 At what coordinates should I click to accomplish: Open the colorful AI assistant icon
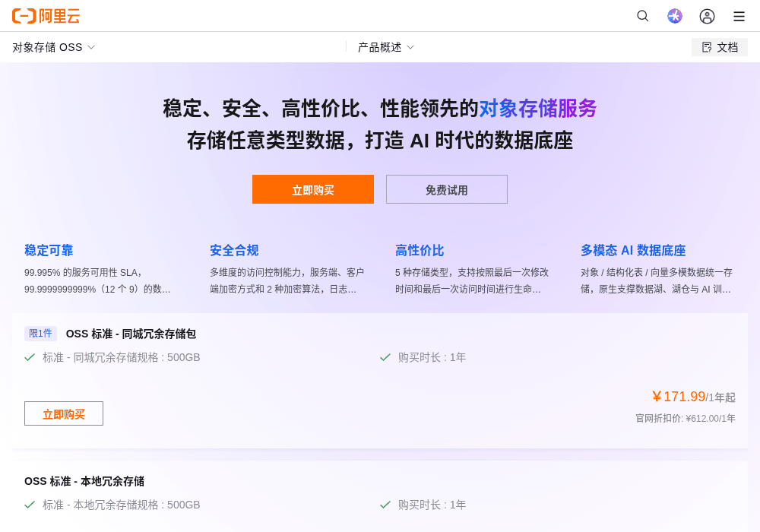[x=675, y=16]
